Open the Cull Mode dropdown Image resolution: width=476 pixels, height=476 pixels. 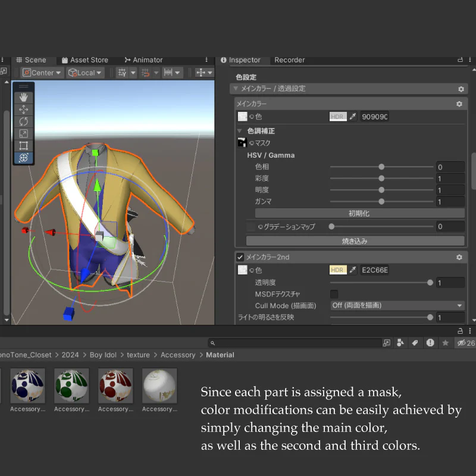397,305
